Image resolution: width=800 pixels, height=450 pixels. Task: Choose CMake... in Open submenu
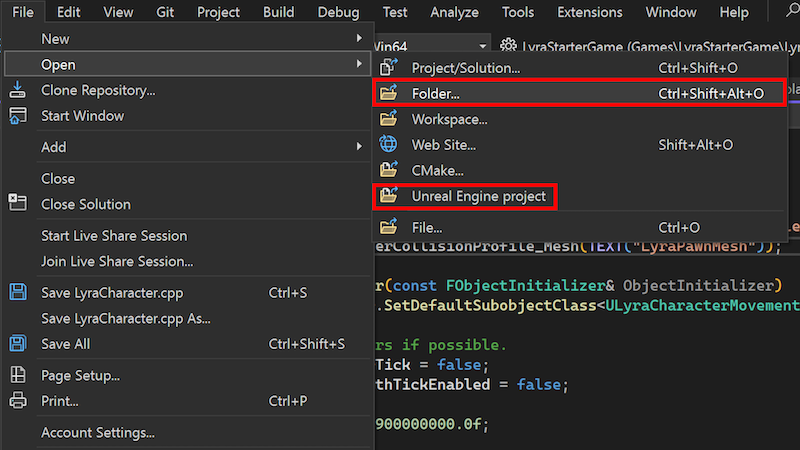coord(581,170)
